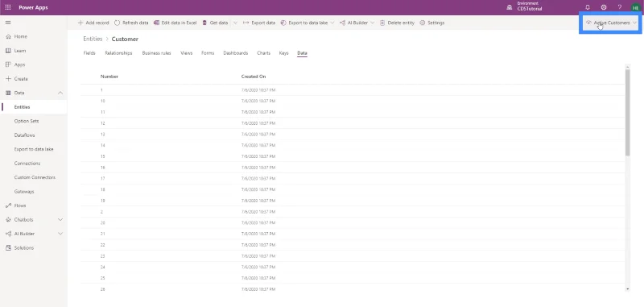Open Export to data lake dropdown
This screenshot has height=307, width=644.
click(x=308, y=23)
